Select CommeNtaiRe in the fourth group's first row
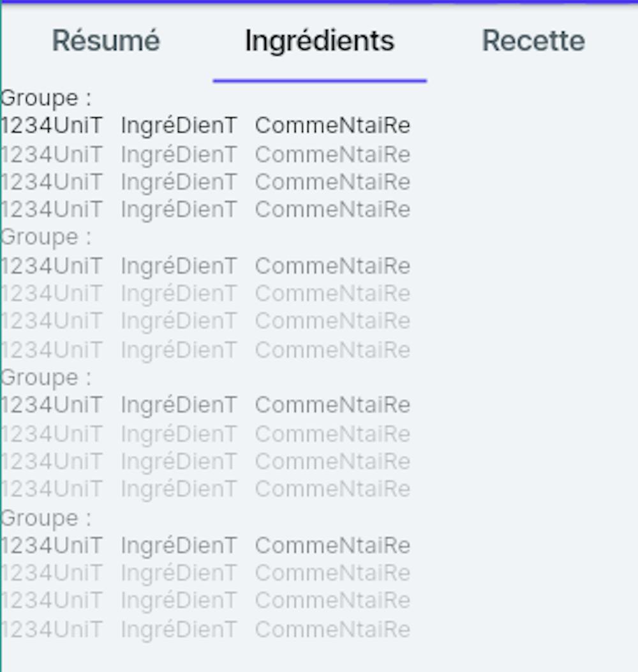The image size is (638, 672). [332, 546]
